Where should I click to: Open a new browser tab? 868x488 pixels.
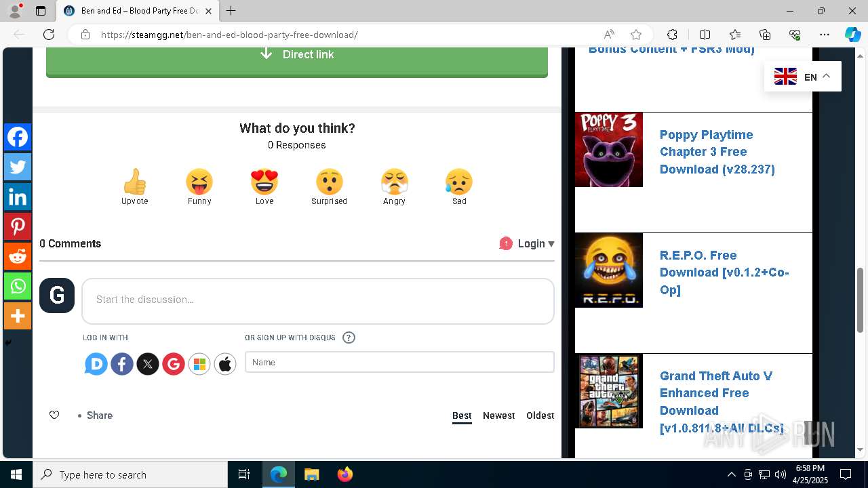point(231,11)
